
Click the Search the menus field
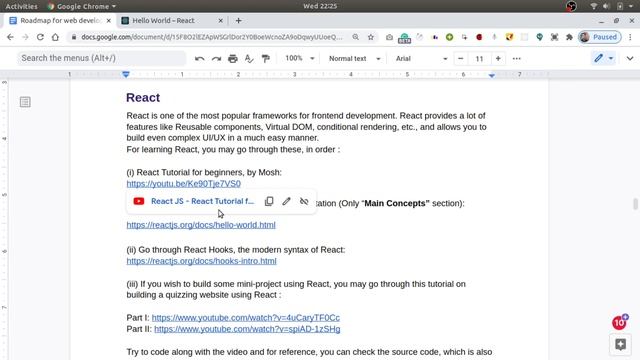pyautogui.click(x=101, y=58)
